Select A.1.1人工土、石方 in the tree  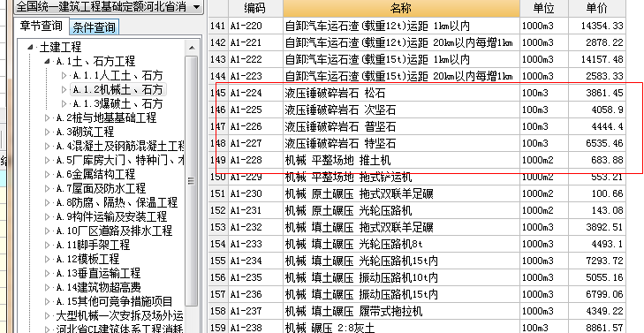[x=117, y=76]
